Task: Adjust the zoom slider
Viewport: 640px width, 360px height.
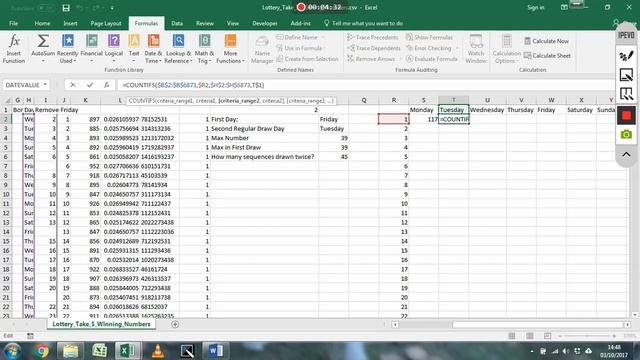Action: (587, 336)
